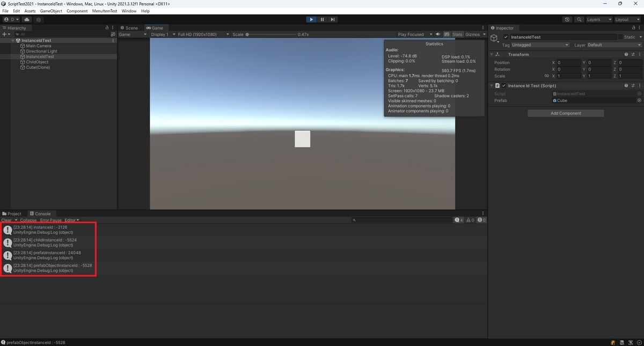Screen dimensions: 644x346
Task: Open the Layout dropdown
Action: (627, 19)
